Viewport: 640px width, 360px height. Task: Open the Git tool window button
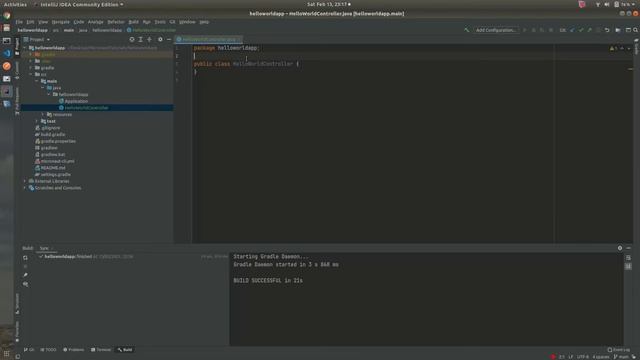coord(29,350)
